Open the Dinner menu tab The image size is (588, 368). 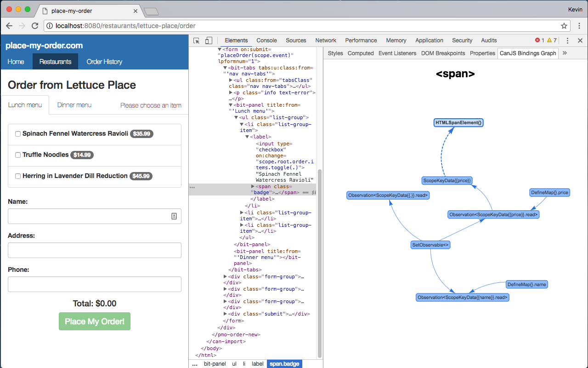[x=74, y=105]
